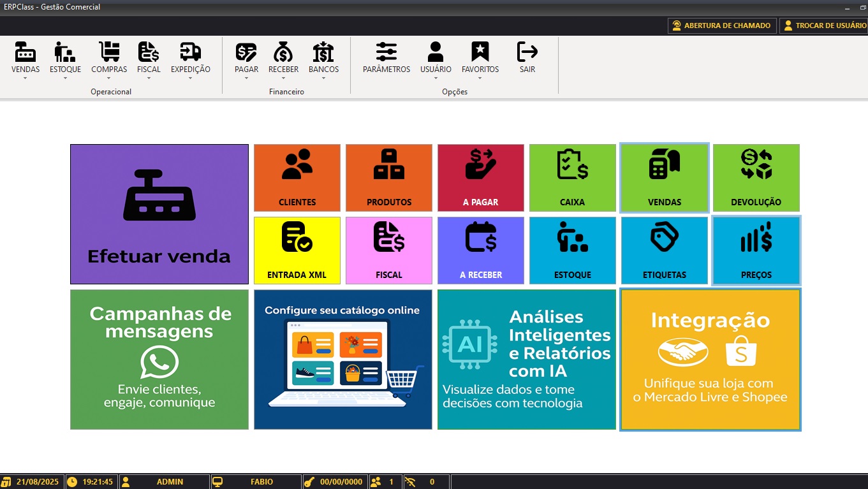
Task: Expand the Usuário dropdown arrow
Action: click(x=436, y=78)
